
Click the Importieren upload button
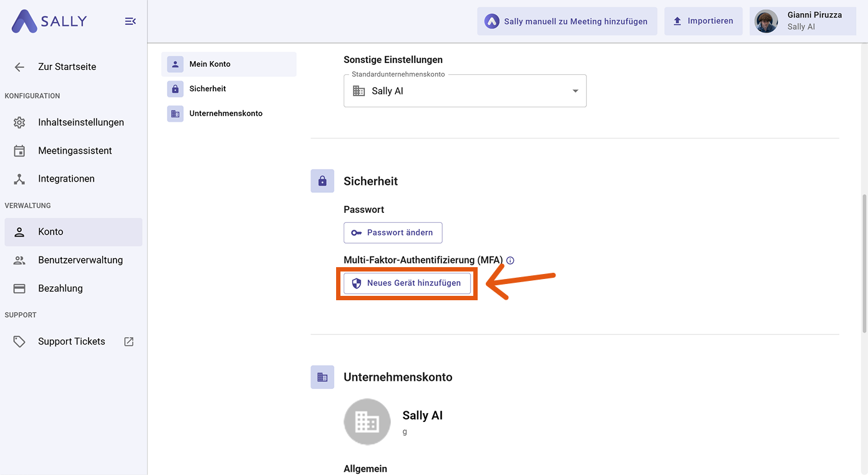coord(703,21)
